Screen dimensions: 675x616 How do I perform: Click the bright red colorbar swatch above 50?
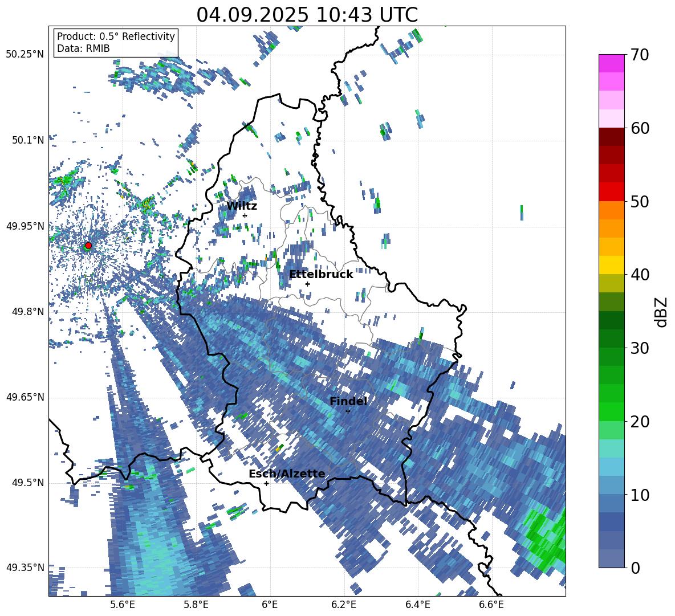[x=611, y=192]
